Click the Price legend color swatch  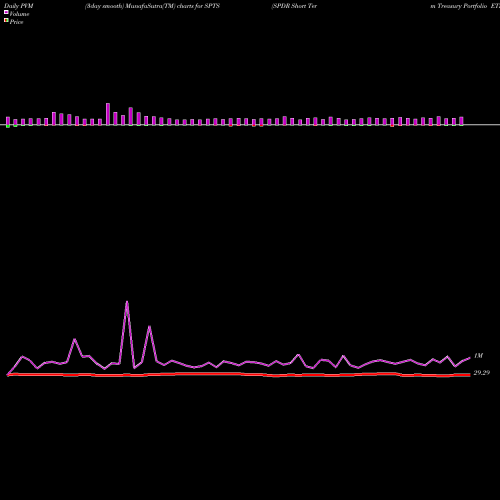point(6,21)
